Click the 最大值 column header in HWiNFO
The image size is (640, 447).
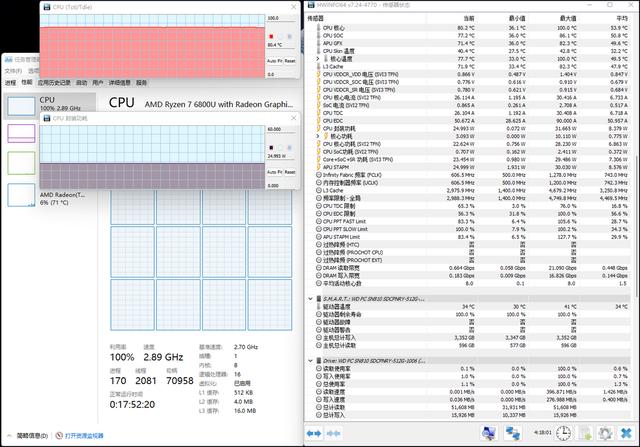pyautogui.click(x=568, y=18)
